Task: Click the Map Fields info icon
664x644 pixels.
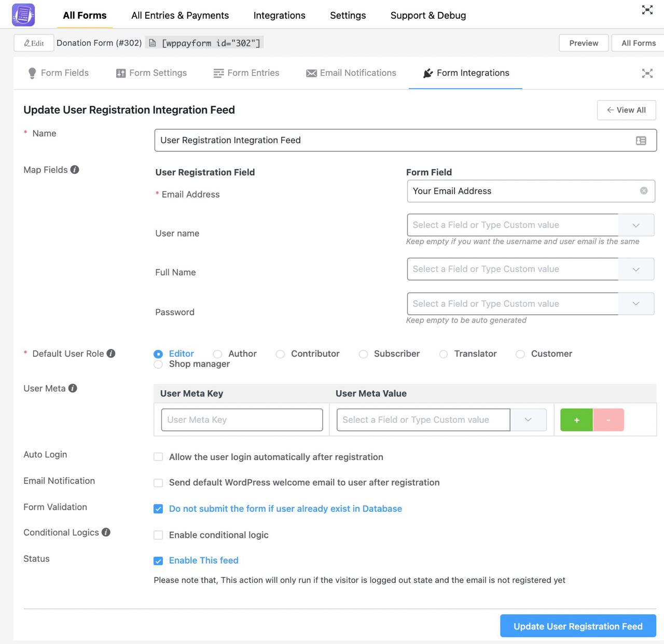Action: (x=75, y=170)
